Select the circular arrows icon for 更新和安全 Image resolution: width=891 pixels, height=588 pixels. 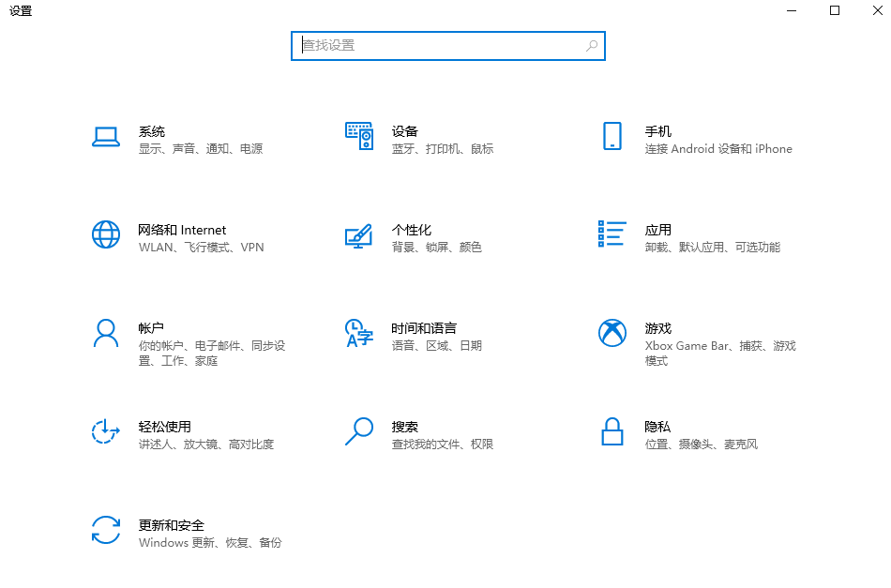coord(106,530)
